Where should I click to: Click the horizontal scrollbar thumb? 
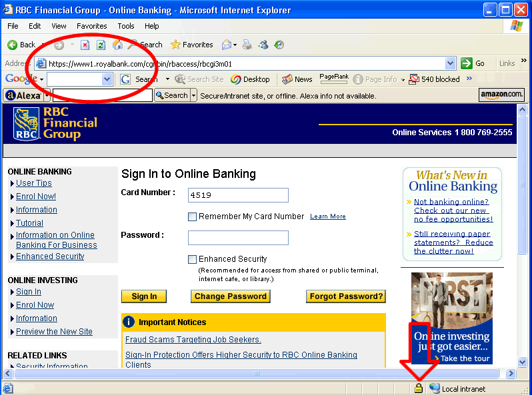[x=257, y=373]
